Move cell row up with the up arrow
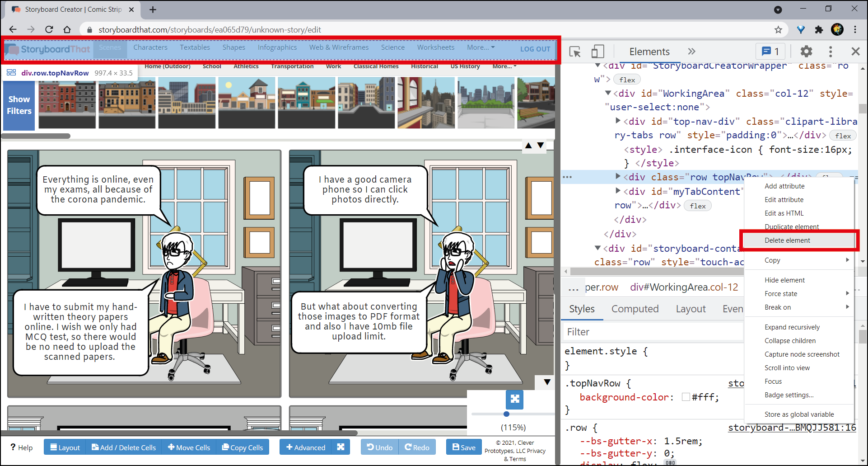The height and width of the screenshot is (466, 868). [x=528, y=146]
